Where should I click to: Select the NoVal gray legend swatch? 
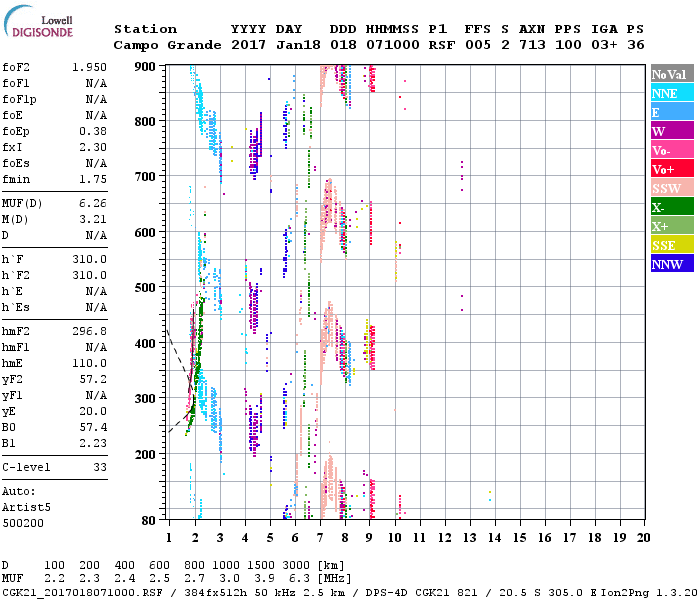pyautogui.click(x=672, y=74)
